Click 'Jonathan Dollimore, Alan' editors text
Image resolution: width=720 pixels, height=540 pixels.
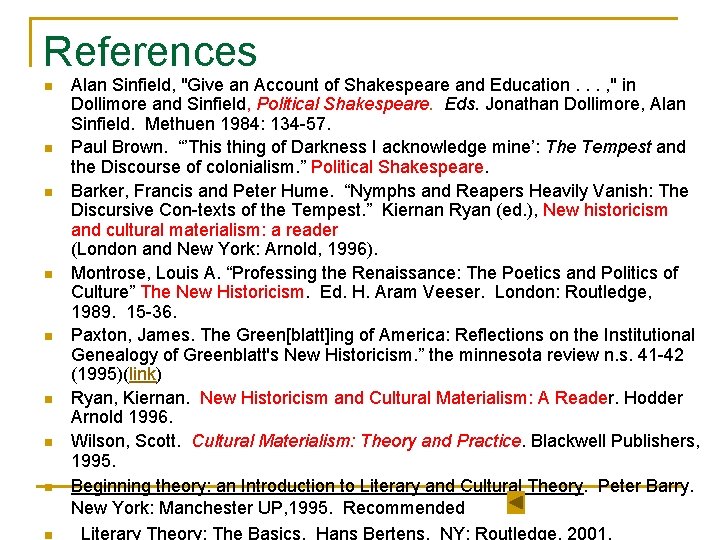(585, 104)
